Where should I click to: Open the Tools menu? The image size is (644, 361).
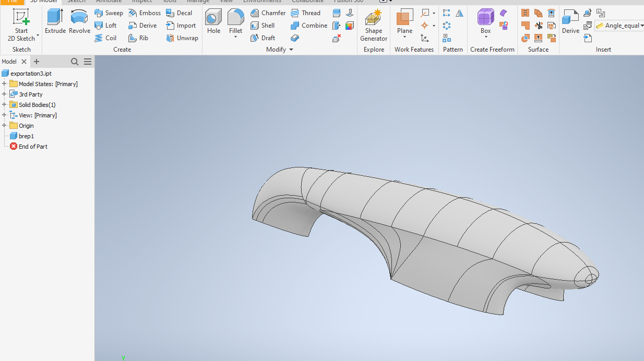coord(169,2)
